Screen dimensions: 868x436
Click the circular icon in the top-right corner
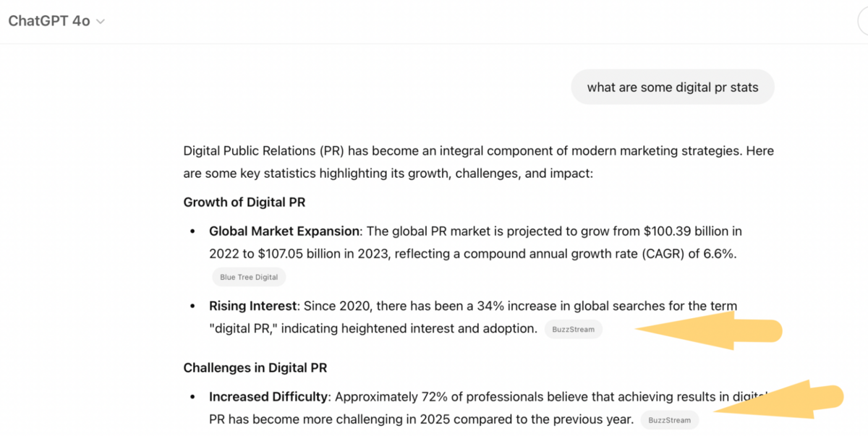tap(863, 21)
